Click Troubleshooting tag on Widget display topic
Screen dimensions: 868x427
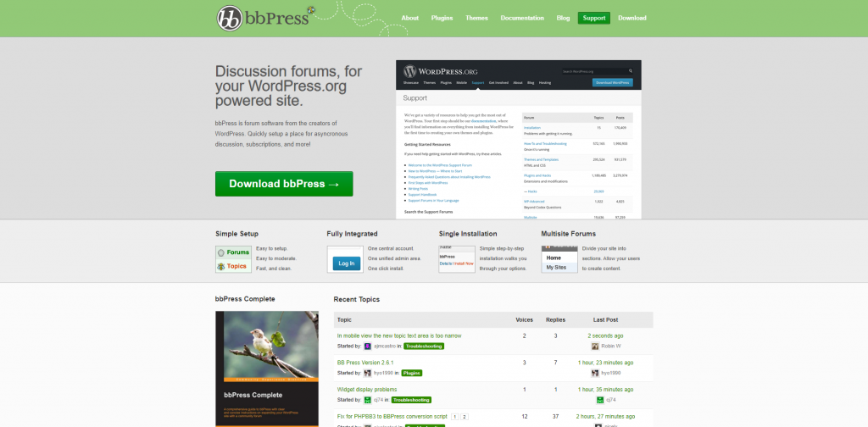[411, 400]
